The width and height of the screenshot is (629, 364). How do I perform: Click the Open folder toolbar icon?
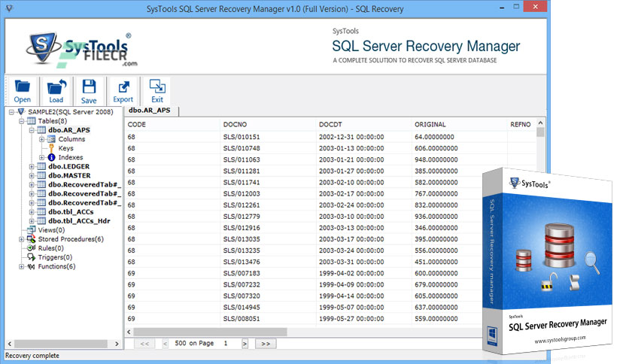22,86
